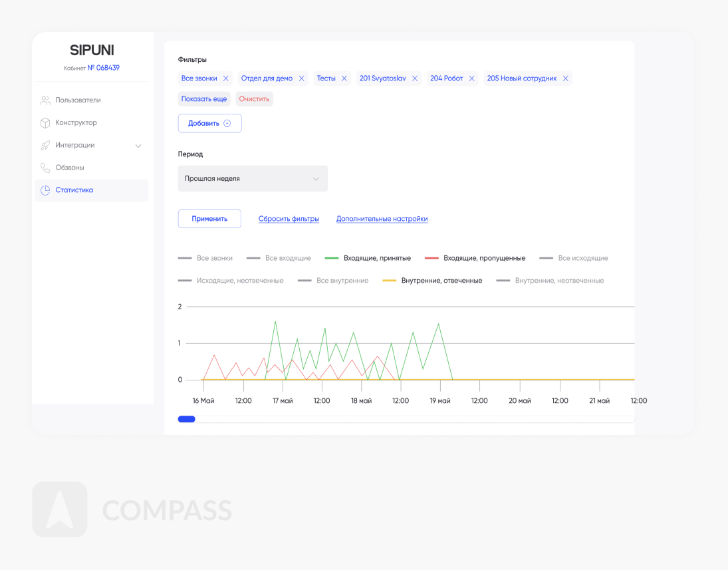Click the Интеграции rocket icon
Image resolution: width=728 pixels, height=570 pixels.
click(45, 145)
